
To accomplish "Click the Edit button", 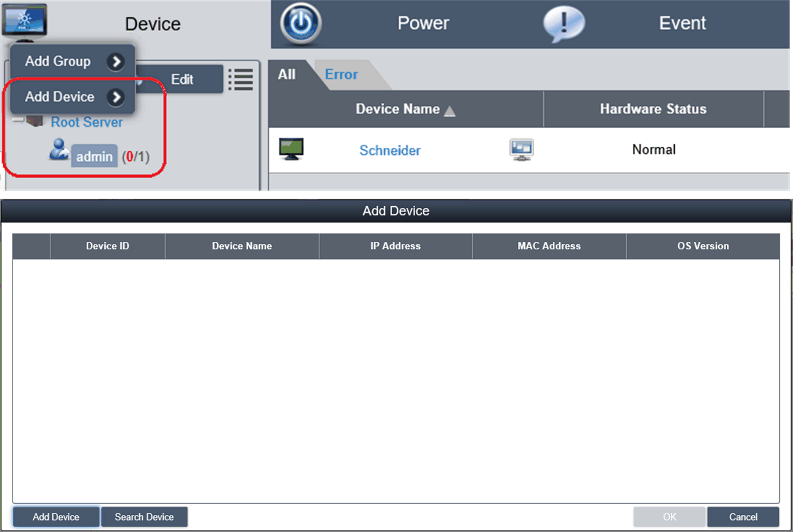I will pyautogui.click(x=182, y=79).
